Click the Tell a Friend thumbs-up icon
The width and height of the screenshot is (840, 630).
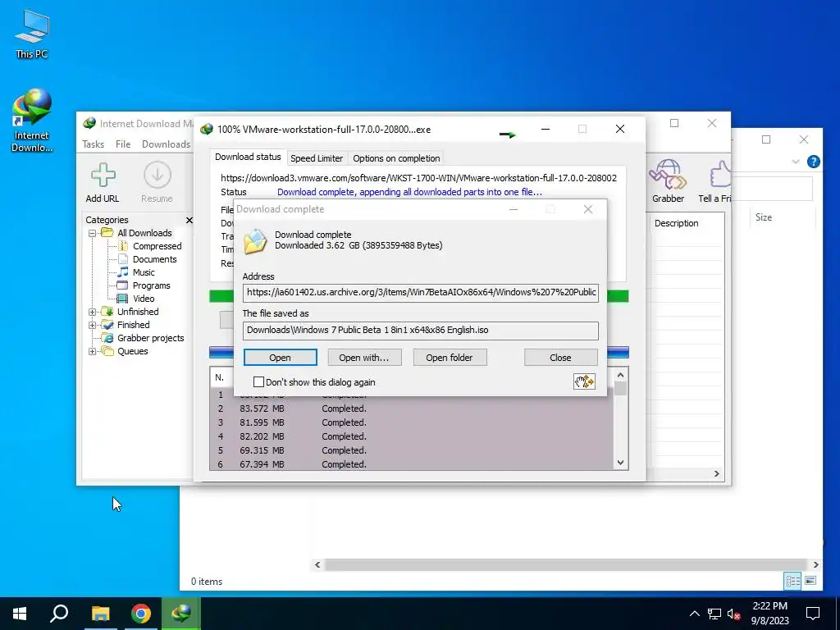(719, 176)
